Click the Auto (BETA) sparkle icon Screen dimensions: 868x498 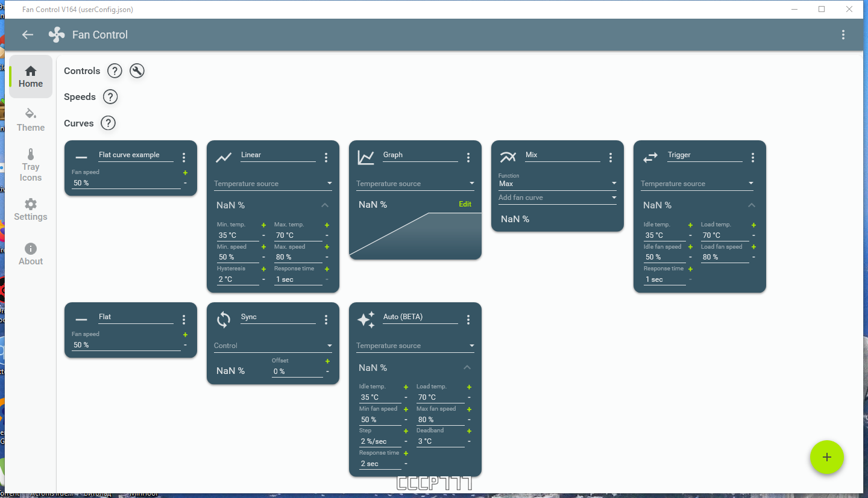coord(366,320)
